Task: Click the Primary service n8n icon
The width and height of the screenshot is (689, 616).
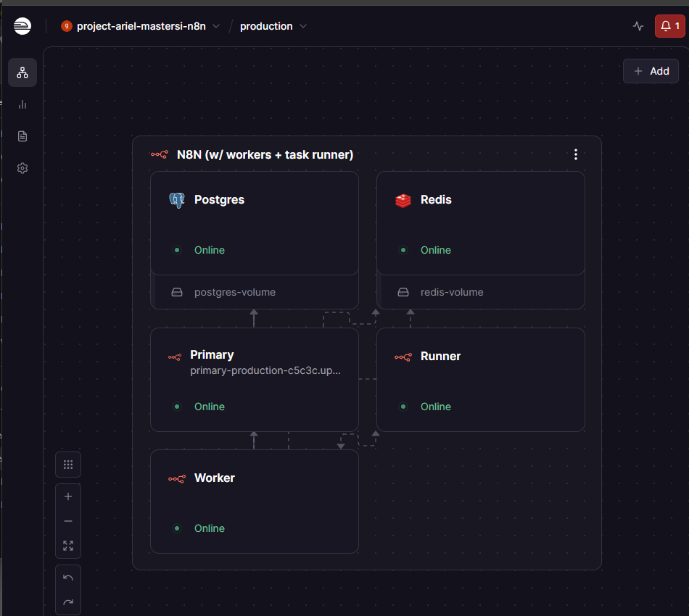Action: point(175,357)
